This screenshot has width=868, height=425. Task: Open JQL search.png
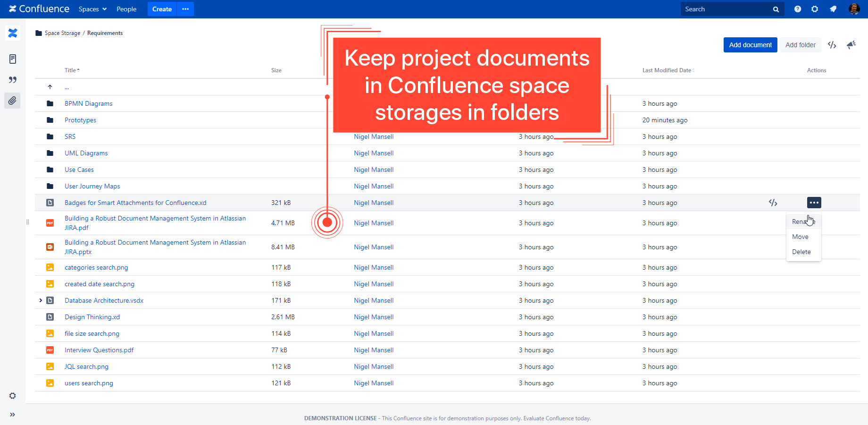click(x=86, y=366)
